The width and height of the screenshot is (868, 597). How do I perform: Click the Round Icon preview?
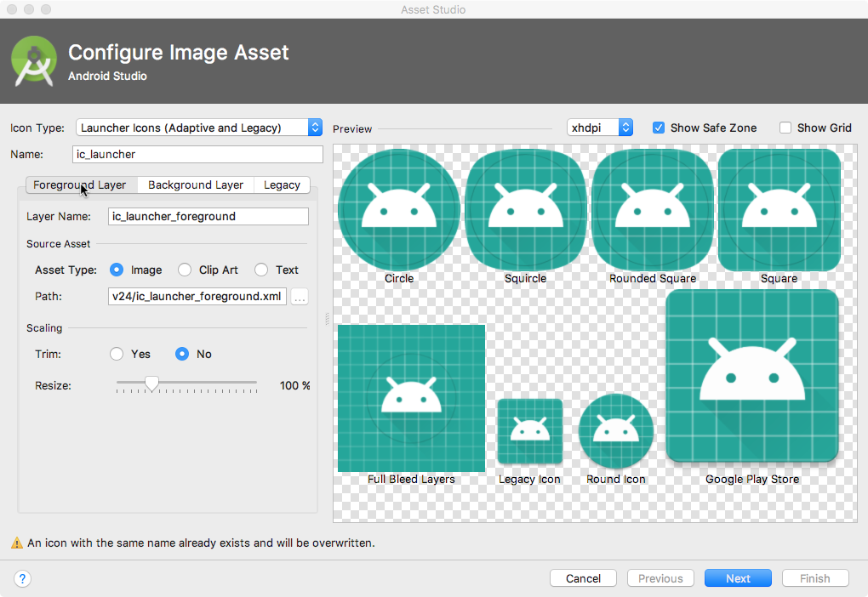click(616, 431)
